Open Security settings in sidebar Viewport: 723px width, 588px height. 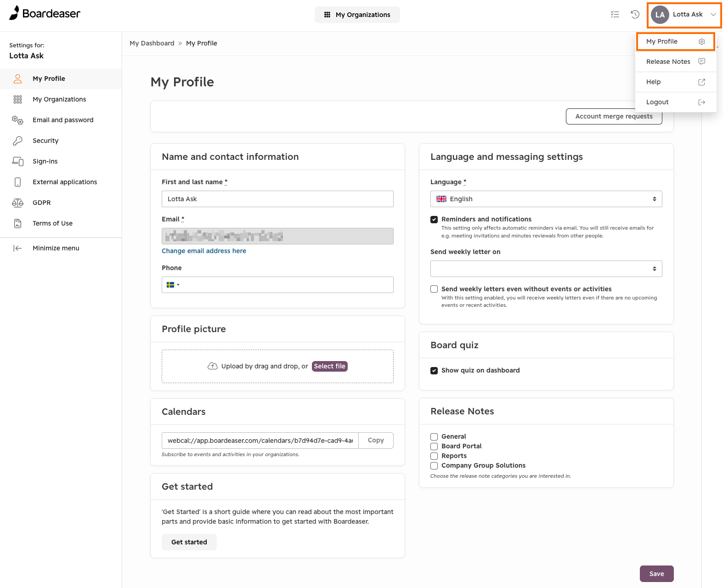pos(61,141)
